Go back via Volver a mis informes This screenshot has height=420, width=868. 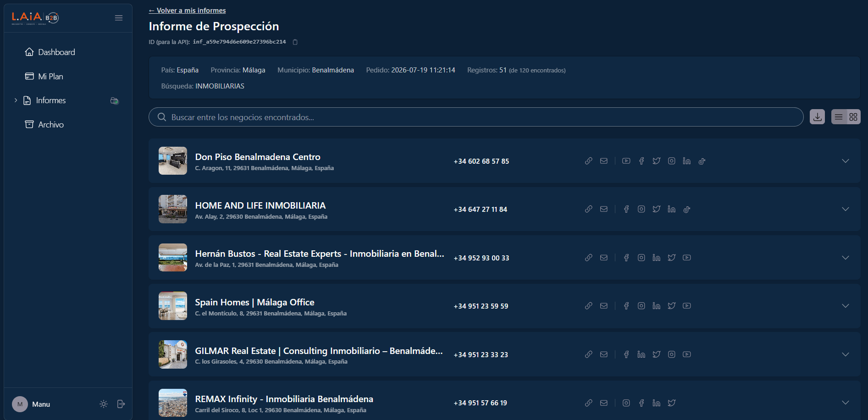pos(187,11)
